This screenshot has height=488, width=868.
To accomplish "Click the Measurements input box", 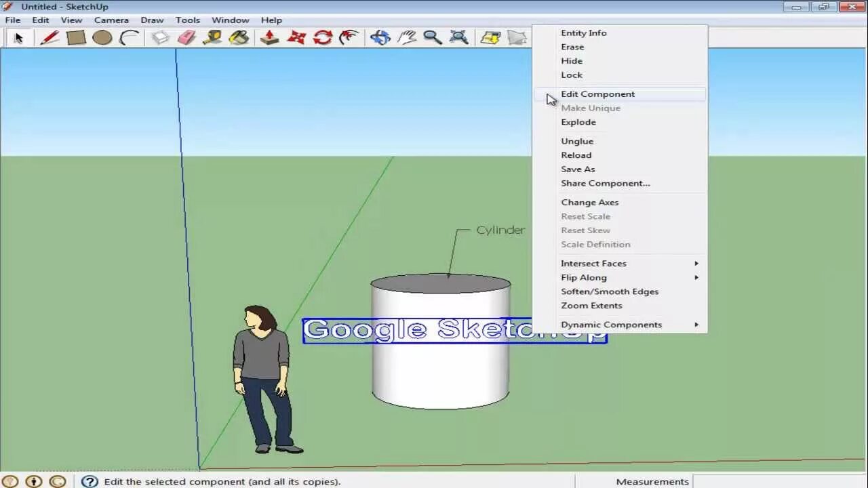I will (780, 481).
